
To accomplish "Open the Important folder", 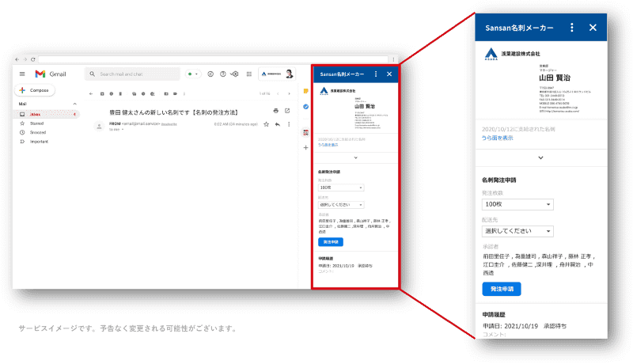I will (39, 142).
